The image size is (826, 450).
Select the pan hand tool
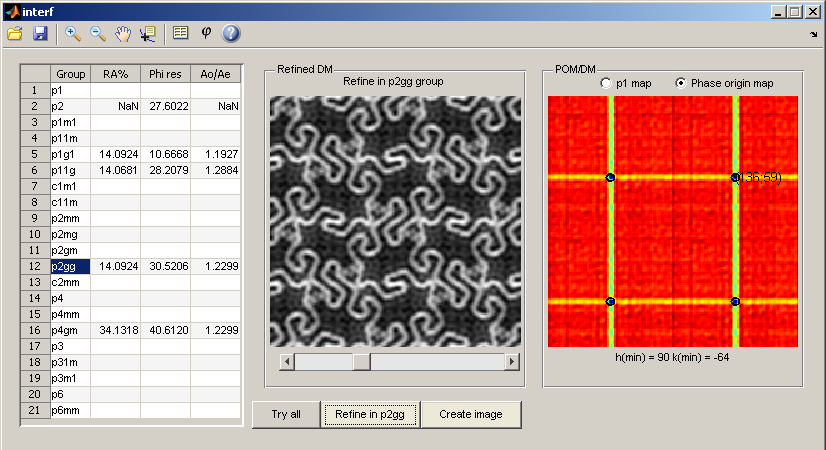point(123,34)
